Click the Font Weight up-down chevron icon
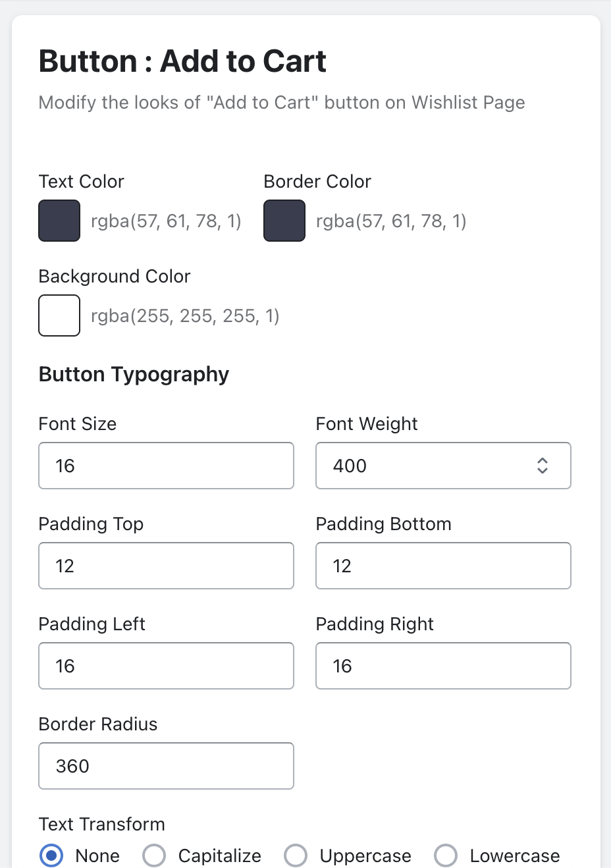Viewport: 611px width, 868px height. [543, 466]
